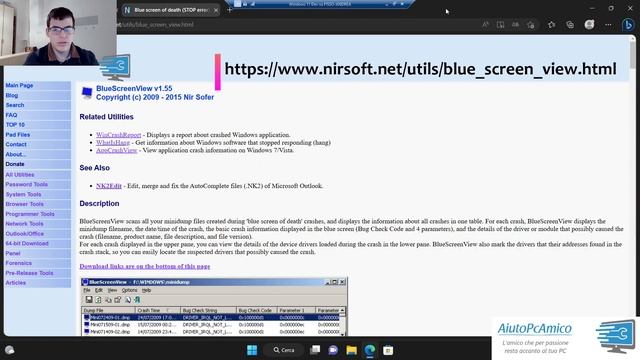The image size is (640, 360).
Task: Follow the AppCrashView link
Action: point(116,150)
